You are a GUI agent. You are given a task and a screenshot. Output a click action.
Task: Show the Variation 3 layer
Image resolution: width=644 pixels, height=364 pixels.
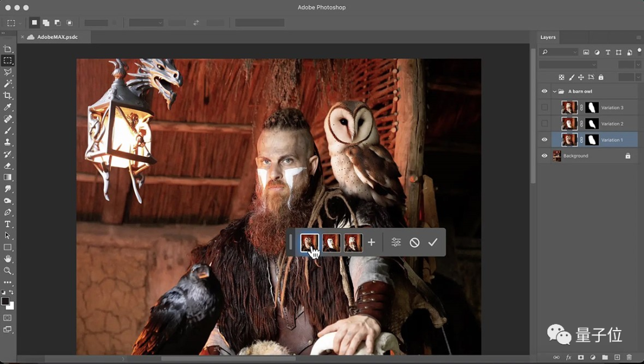pos(544,107)
